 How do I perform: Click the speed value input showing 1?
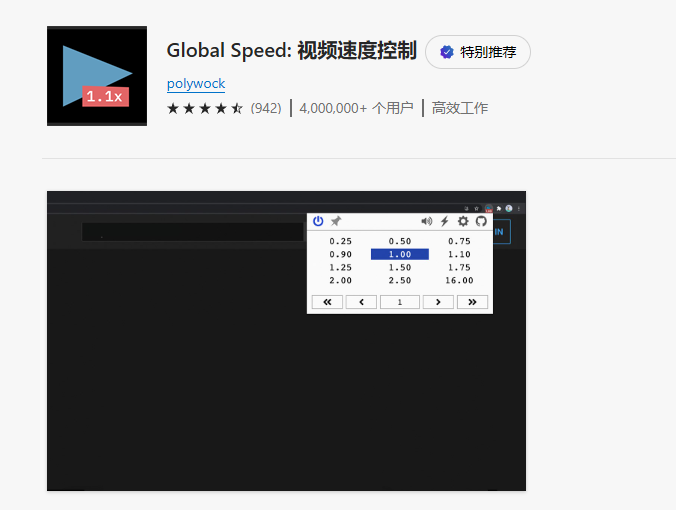tap(400, 302)
